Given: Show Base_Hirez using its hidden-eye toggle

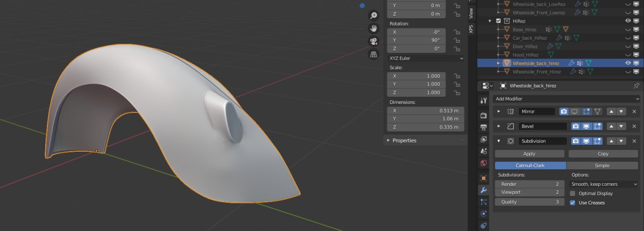Looking at the screenshot, I should 628,29.
